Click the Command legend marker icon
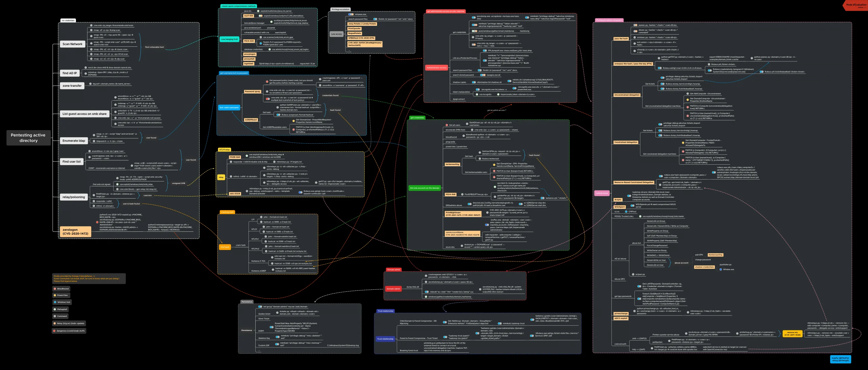The image size is (868, 370). coord(55,316)
